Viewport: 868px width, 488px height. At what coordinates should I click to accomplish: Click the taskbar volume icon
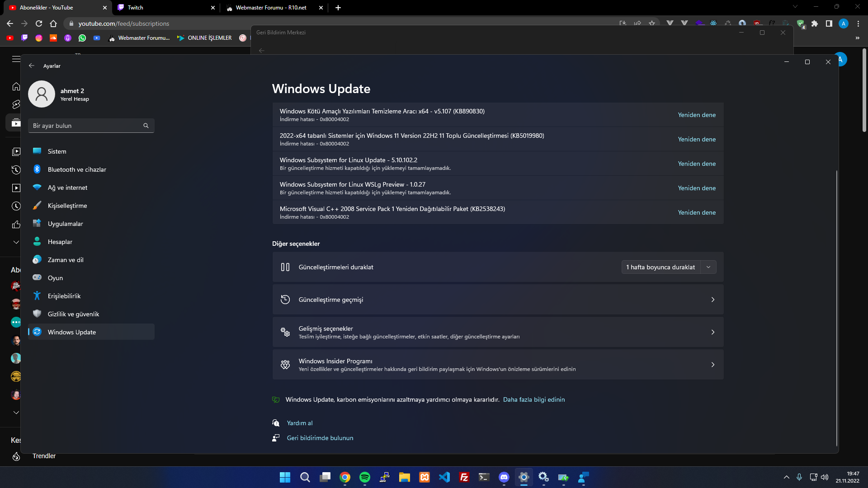(x=825, y=477)
